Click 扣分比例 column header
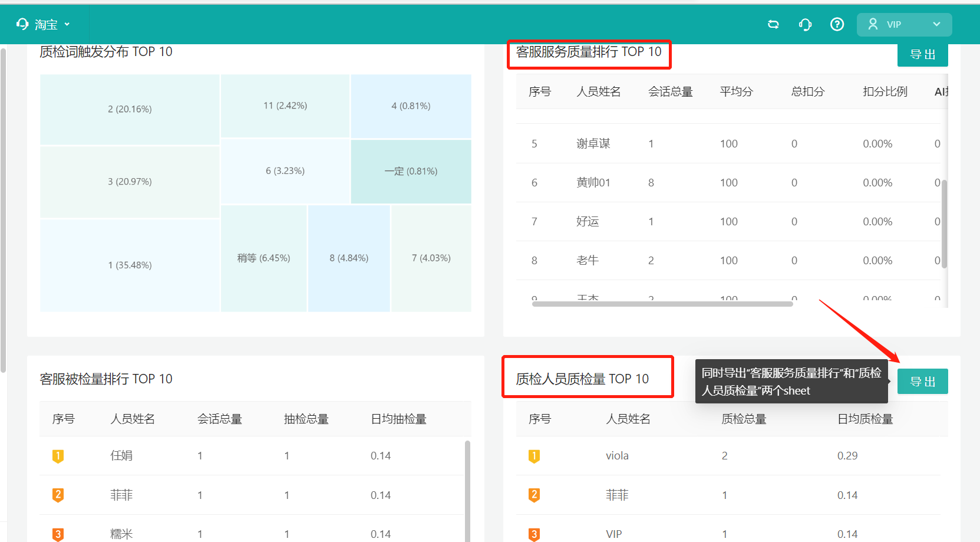 (x=885, y=91)
